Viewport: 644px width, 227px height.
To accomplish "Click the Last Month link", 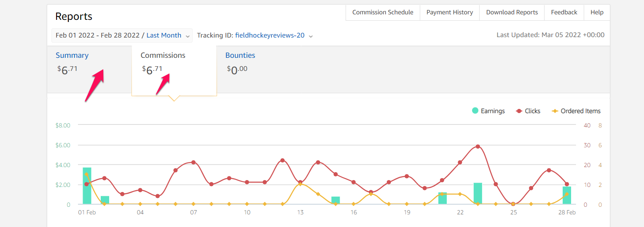I will [164, 35].
